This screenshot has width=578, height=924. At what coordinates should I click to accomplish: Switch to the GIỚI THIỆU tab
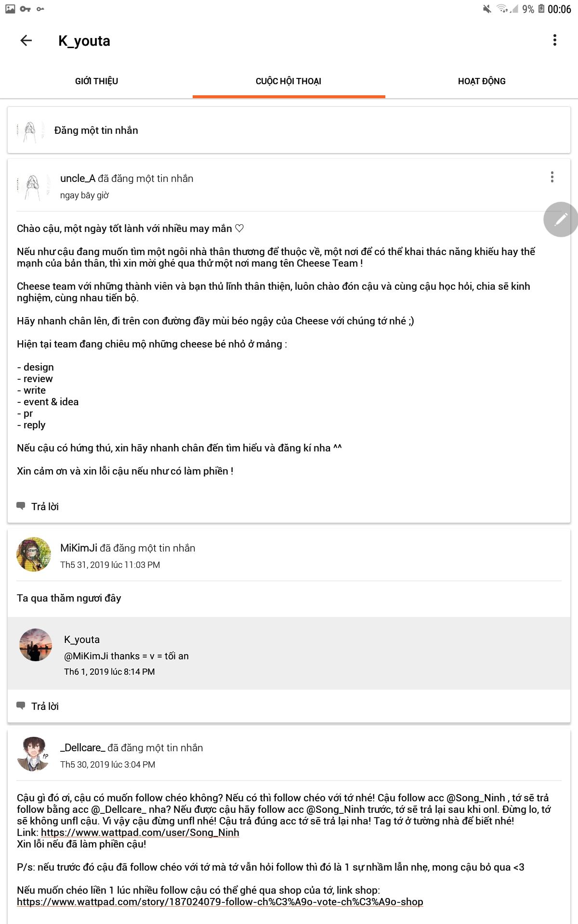(x=96, y=81)
